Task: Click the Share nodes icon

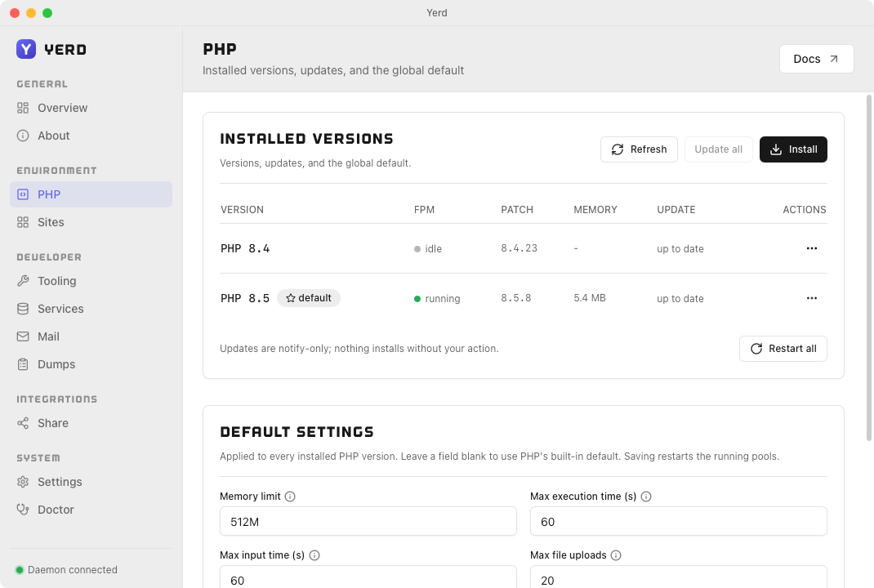Action: tap(23, 423)
